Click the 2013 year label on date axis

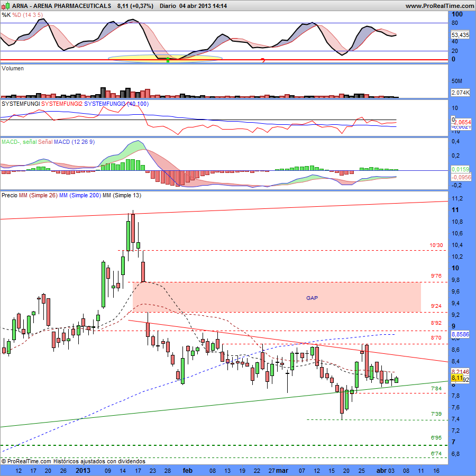83,471
